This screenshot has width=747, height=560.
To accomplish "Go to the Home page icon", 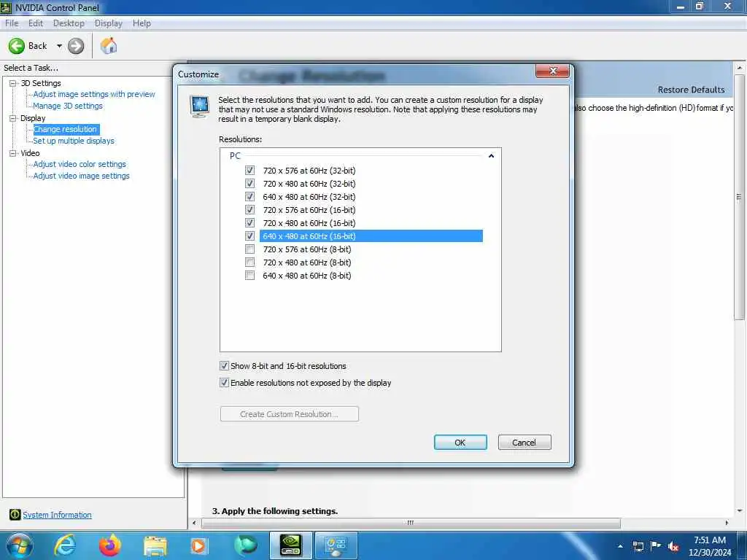I will 109,46.
